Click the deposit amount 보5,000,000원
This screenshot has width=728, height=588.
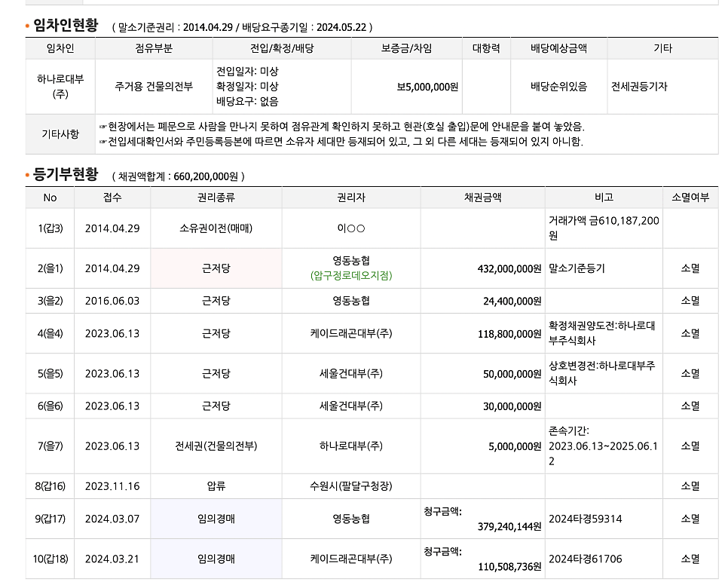point(427,87)
